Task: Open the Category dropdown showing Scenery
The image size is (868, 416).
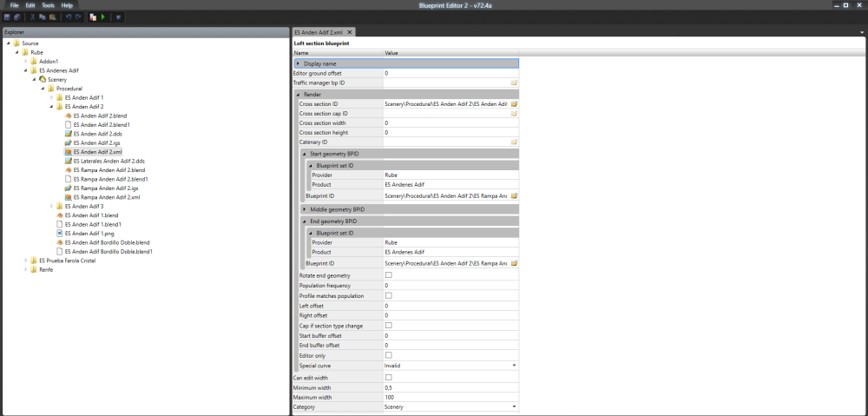Action: 514,406
